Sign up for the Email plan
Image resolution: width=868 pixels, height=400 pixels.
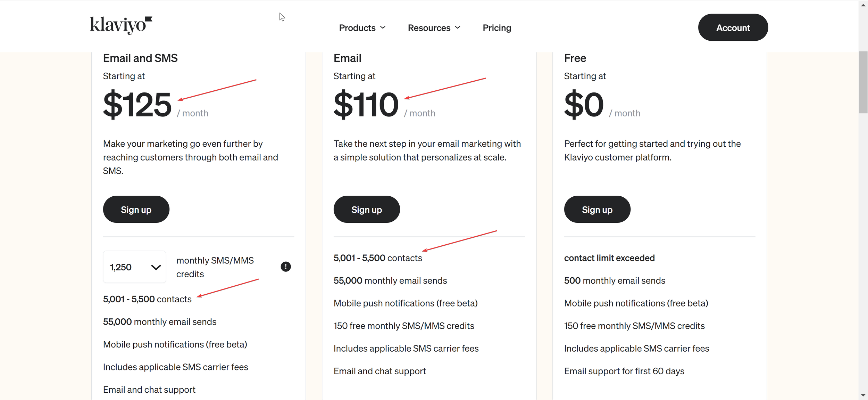[367, 210]
